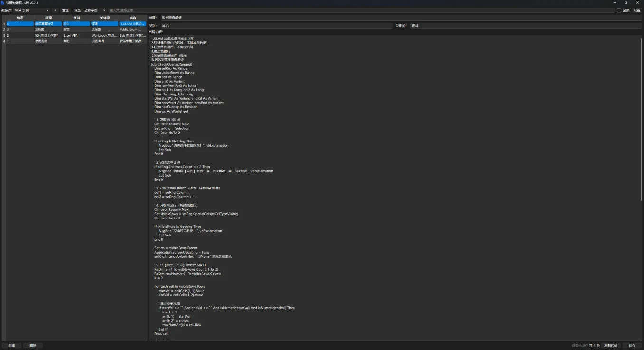Click the 管理 button
The image size is (644, 350).
65,10
